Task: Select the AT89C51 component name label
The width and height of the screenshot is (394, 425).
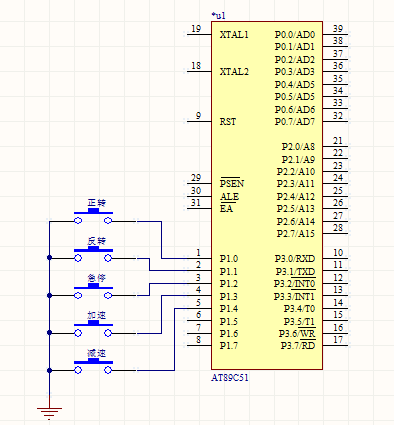Action: coord(230,378)
